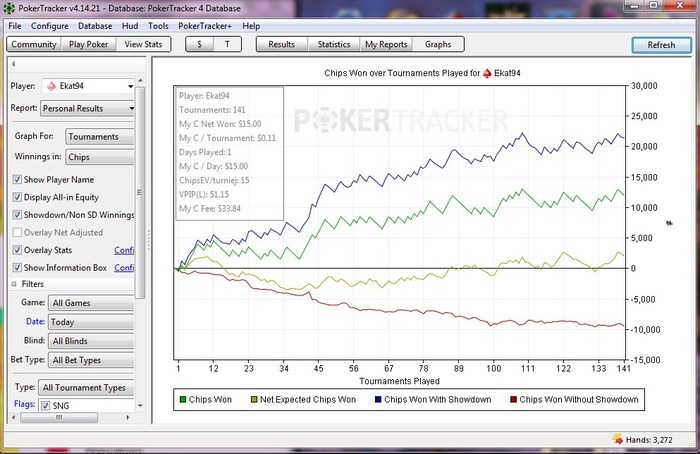Toggle the SNG flag checkbox
The height and width of the screenshot is (454, 700).
[45, 405]
